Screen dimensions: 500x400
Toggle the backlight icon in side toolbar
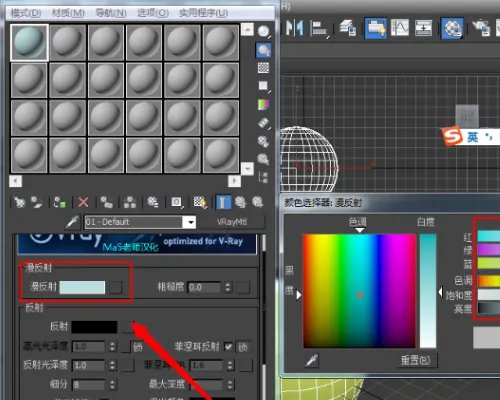[x=264, y=50]
